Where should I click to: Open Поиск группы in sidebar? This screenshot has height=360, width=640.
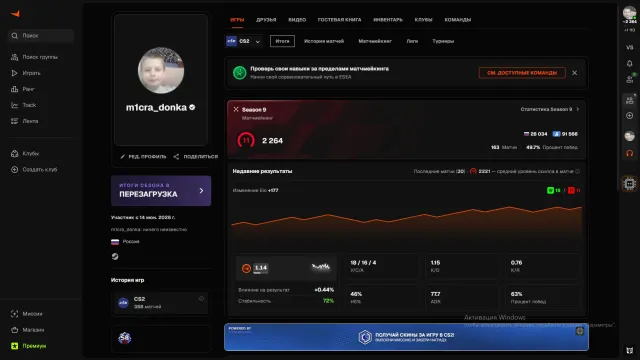point(35,57)
